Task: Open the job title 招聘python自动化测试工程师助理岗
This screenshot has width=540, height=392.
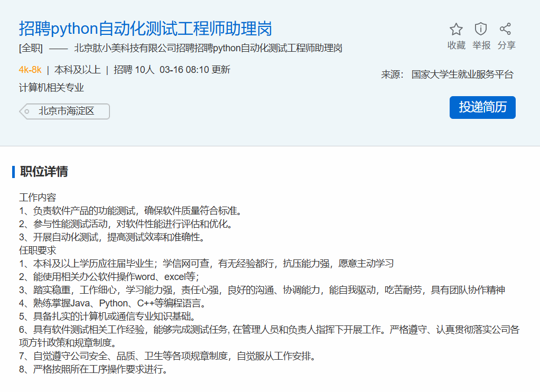Action: click(x=145, y=29)
